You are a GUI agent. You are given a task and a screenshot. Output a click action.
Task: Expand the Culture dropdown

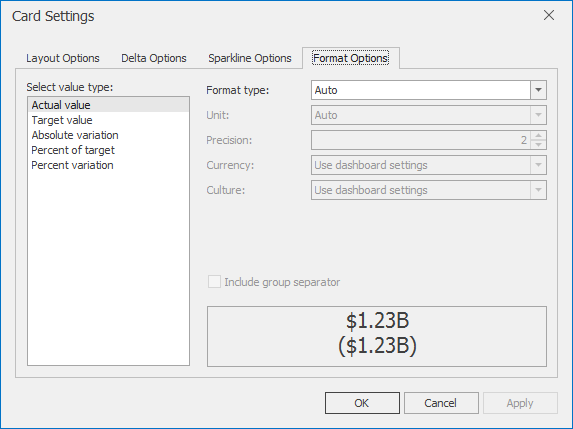538,190
